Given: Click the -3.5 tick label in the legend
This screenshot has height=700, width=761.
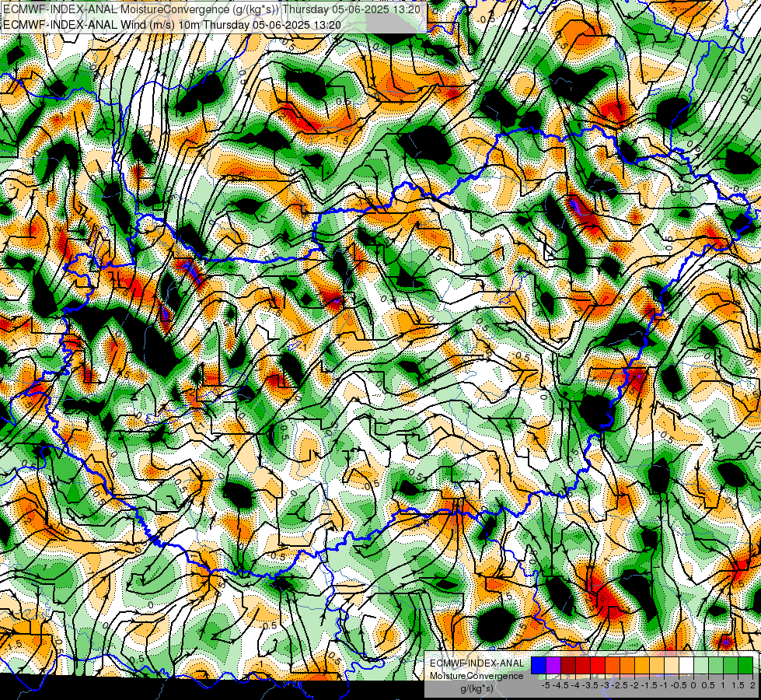Looking at the screenshot, I should click(x=590, y=685).
